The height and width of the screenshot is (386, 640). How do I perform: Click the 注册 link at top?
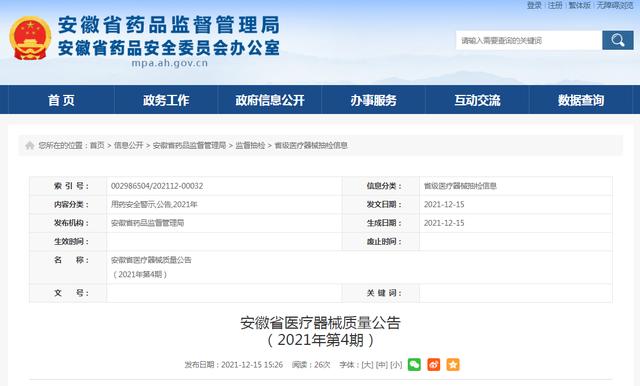[x=555, y=5]
